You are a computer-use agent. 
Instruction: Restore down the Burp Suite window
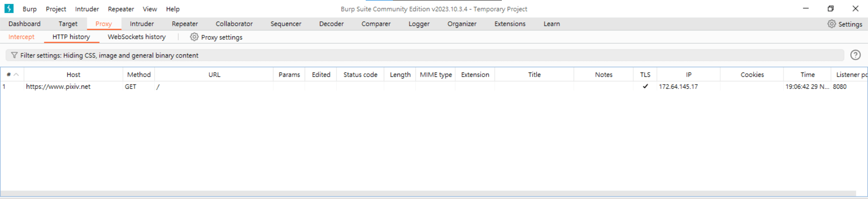point(830,9)
